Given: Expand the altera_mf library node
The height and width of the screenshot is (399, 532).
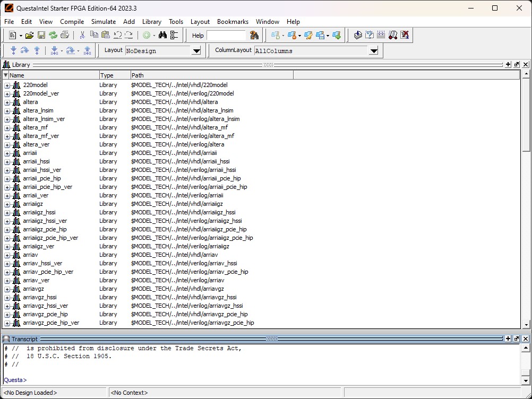Looking at the screenshot, I should pyautogui.click(x=7, y=128).
